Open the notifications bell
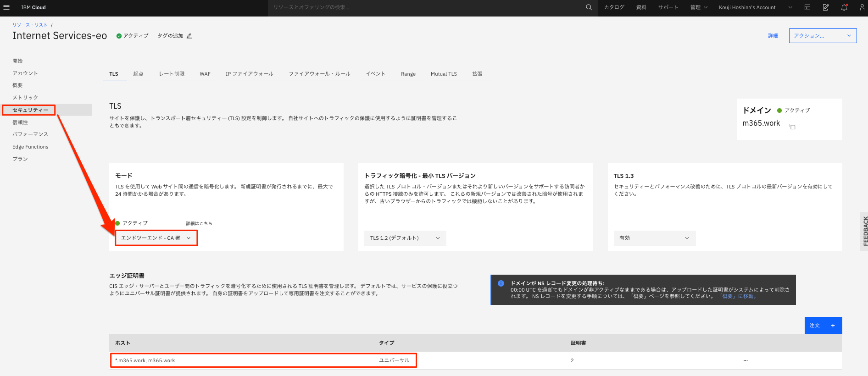Viewport: 868px width, 376px height. 844,7
